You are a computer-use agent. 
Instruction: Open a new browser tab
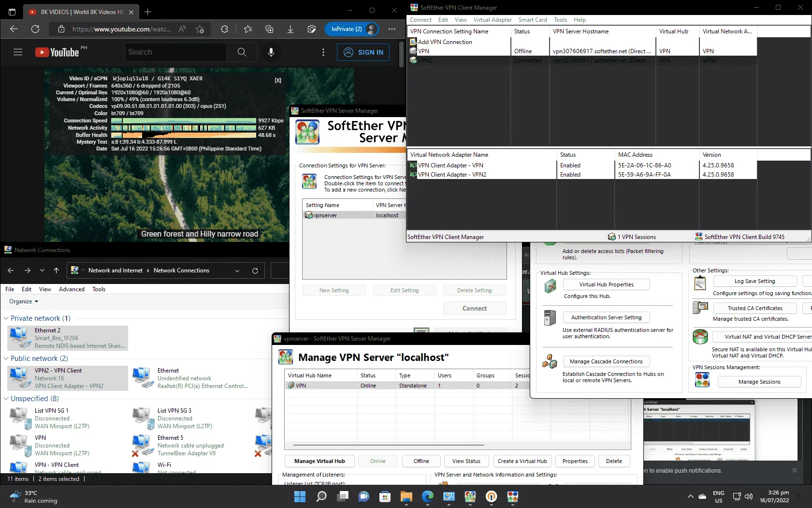(x=148, y=12)
